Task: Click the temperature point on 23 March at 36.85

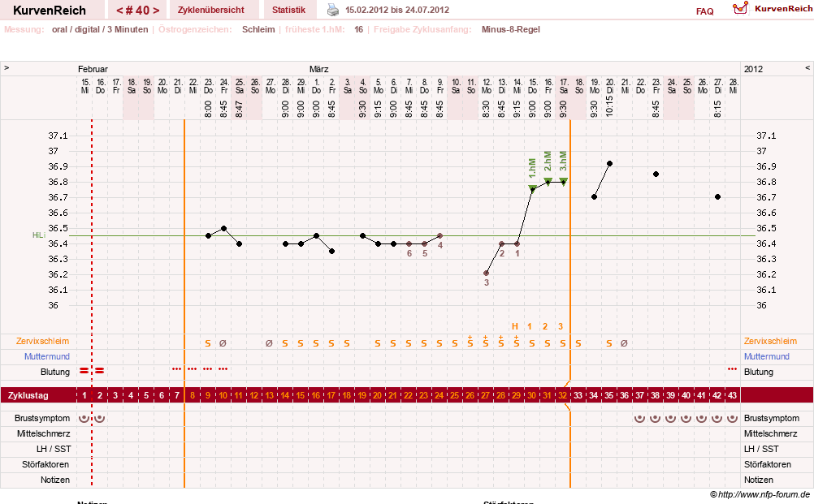Action: click(656, 174)
